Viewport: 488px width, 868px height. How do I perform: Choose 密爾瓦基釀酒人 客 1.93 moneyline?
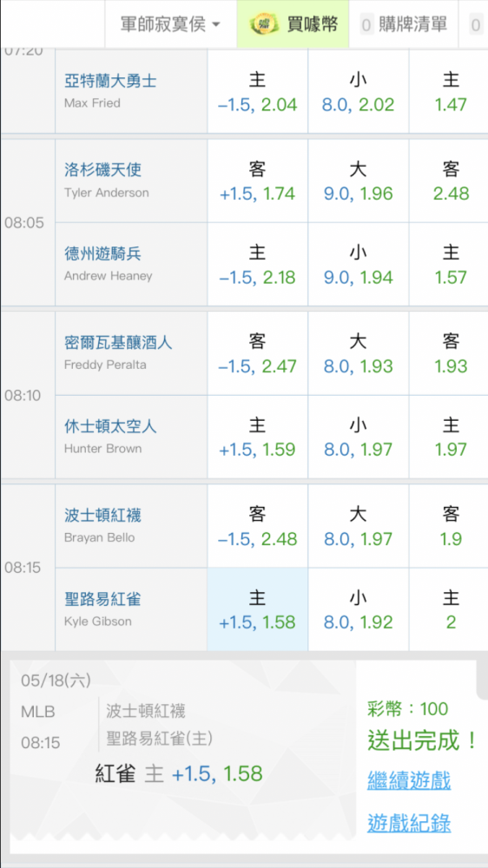451,353
